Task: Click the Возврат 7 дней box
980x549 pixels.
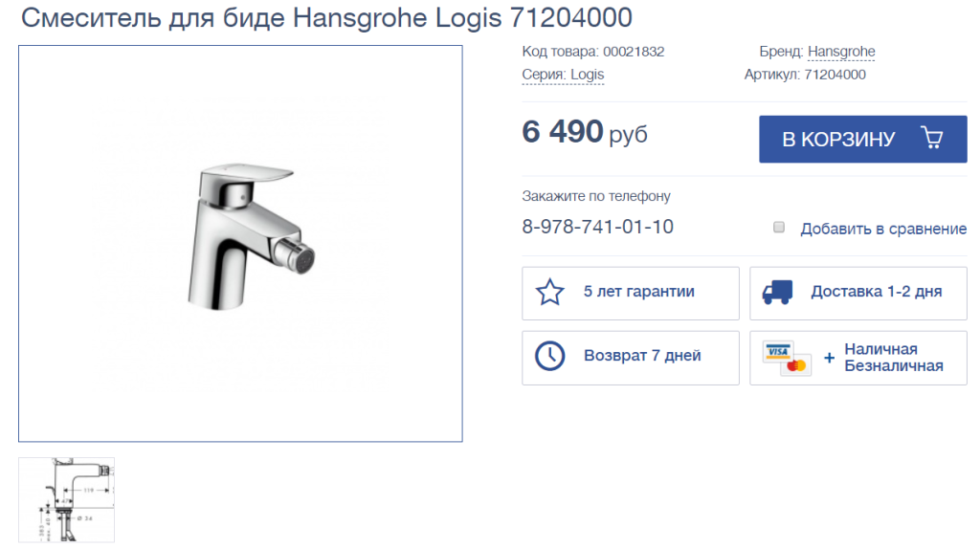Action: click(x=631, y=358)
